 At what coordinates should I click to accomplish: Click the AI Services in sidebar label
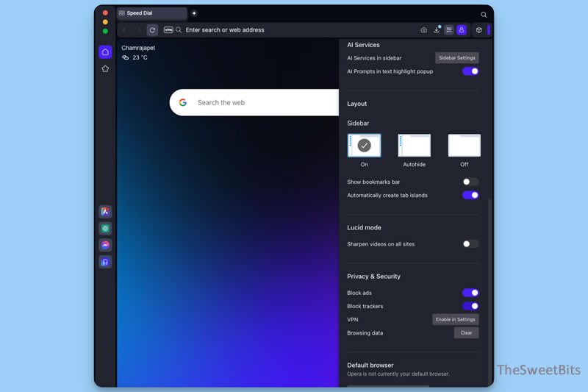coord(374,58)
